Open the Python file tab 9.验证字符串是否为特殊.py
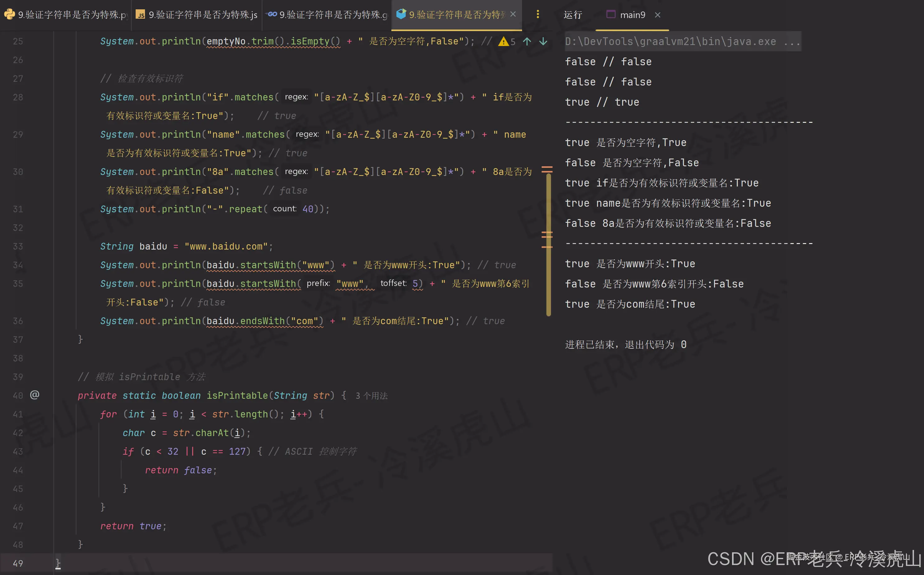This screenshot has height=575, width=924. (x=72, y=15)
